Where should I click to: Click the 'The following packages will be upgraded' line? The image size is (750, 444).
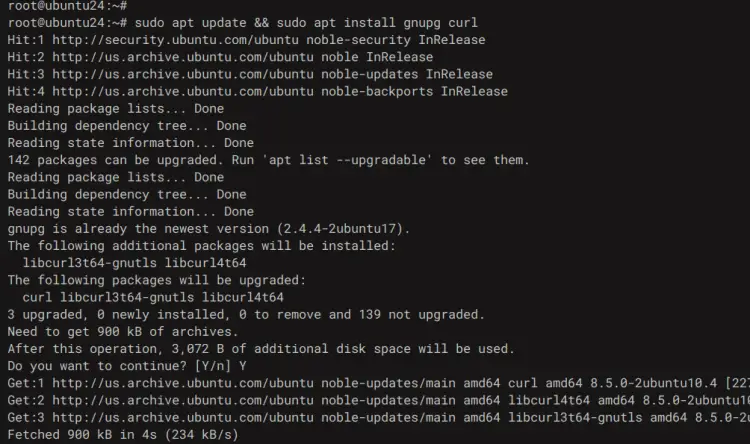coord(157,280)
